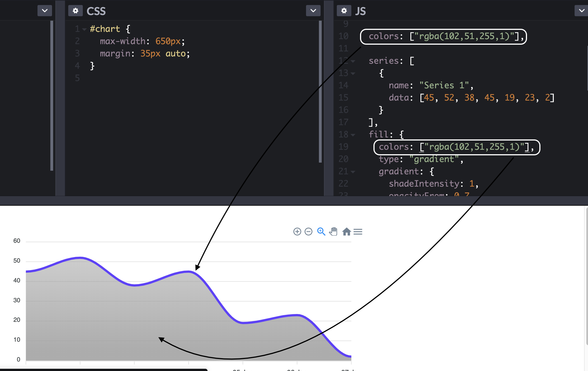Viewport: 588px width, 371px height.
Task: Click the chart zoom in plus icon
Action: pos(297,232)
